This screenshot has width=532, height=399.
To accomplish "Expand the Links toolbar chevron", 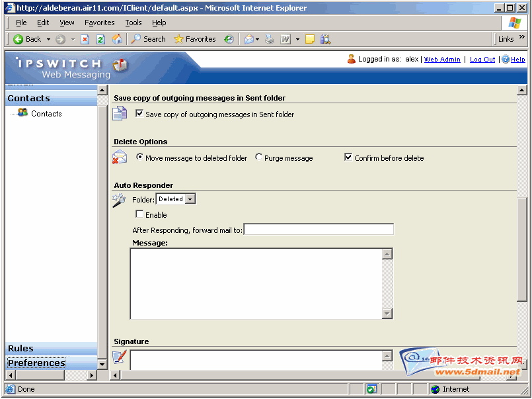I will 519,39.
